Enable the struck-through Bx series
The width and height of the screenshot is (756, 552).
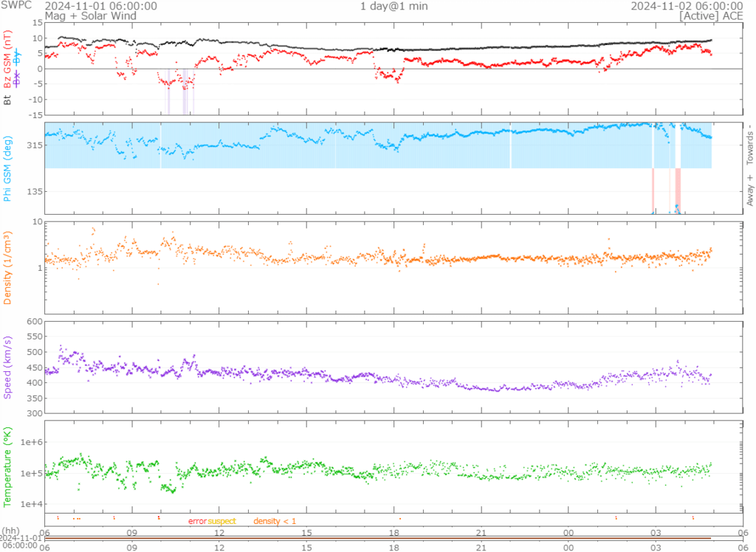tap(18, 77)
